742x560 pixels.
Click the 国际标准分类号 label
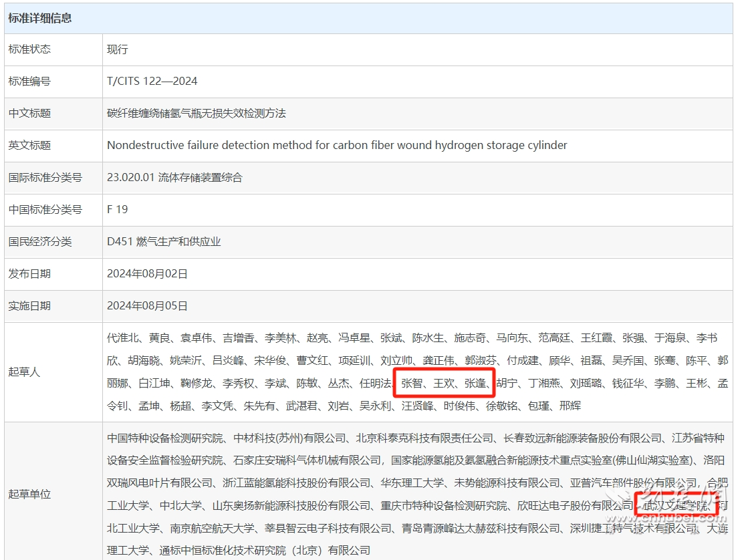tap(45, 178)
